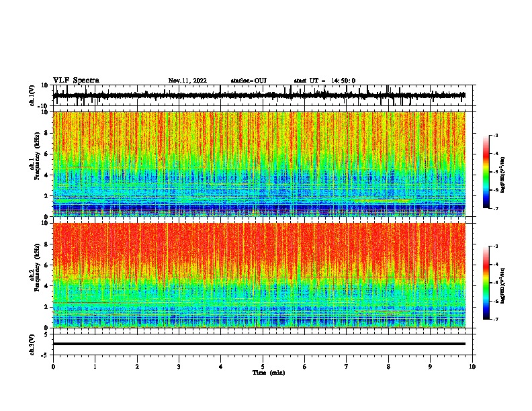Image resolution: width=532 pixels, height=411 pixels.
Task: Click the "7" tick on Time axis
Action: (347, 367)
